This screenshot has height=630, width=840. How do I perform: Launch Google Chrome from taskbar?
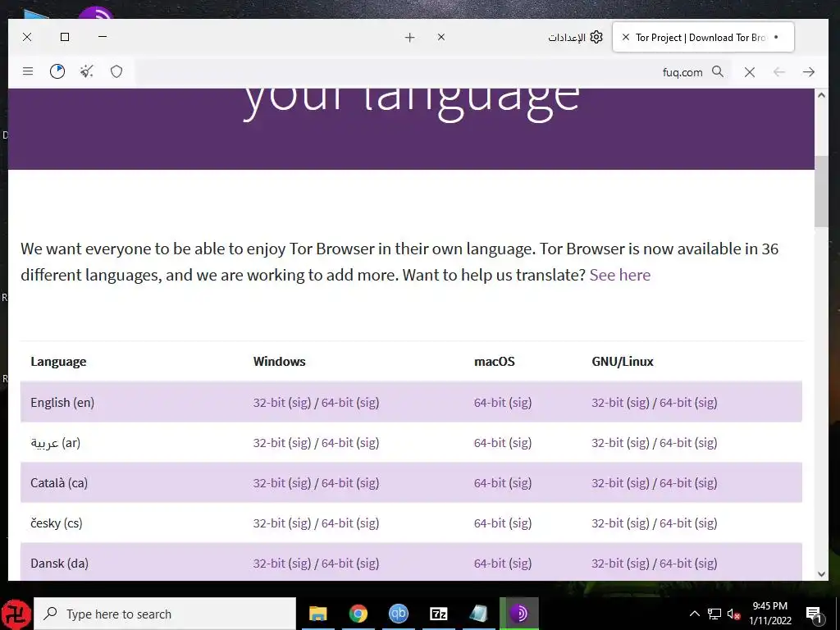click(x=358, y=614)
